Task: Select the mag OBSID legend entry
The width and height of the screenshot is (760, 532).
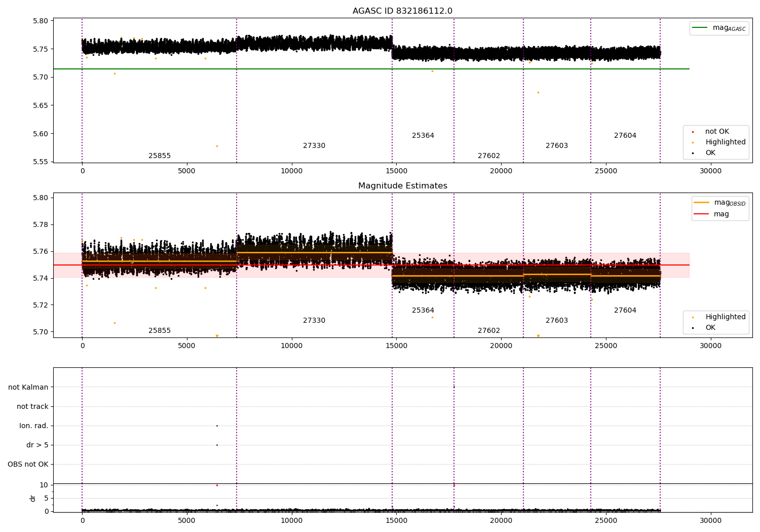Action: point(720,203)
